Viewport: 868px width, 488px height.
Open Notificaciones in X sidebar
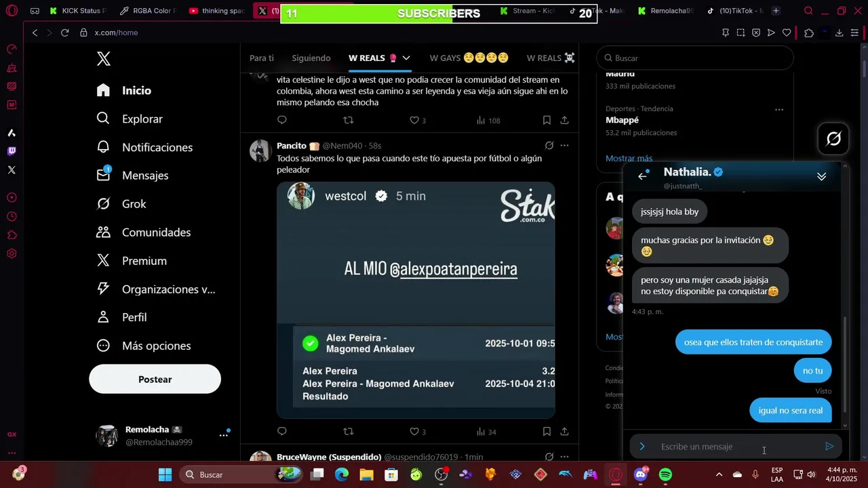pos(144,147)
